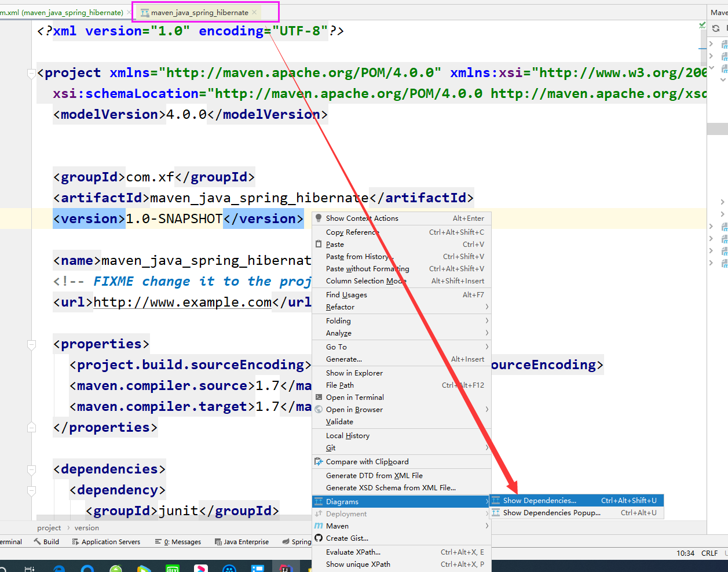Select Show Dependencies Popup... item

point(577,513)
